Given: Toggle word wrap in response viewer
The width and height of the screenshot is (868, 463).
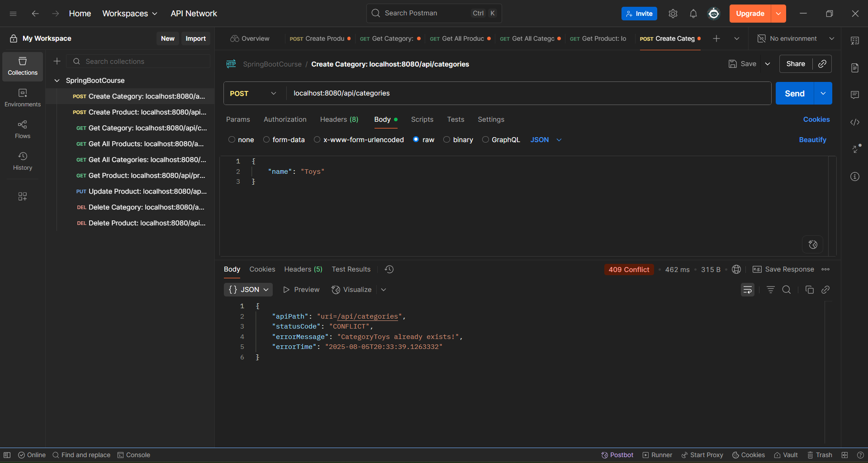Looking at the screenshot, I should pyautogui.click(x=748, y=290).
